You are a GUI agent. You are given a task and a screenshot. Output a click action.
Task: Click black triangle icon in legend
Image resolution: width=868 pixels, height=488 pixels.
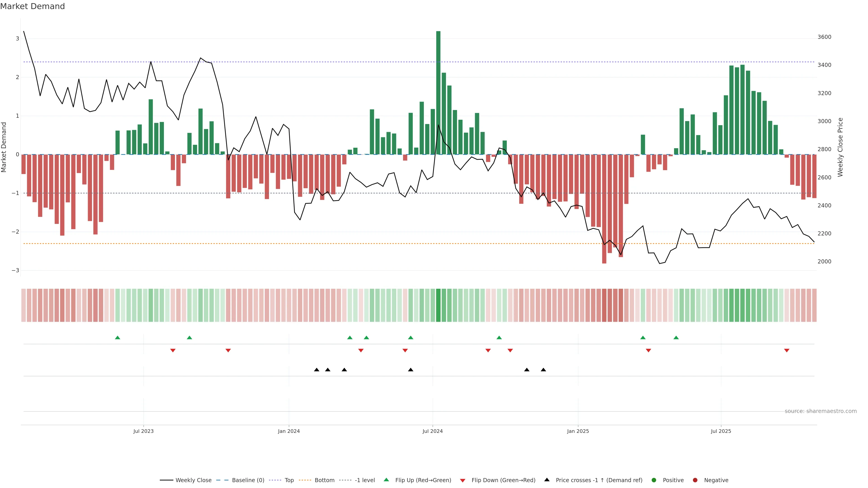click(547, 480)
